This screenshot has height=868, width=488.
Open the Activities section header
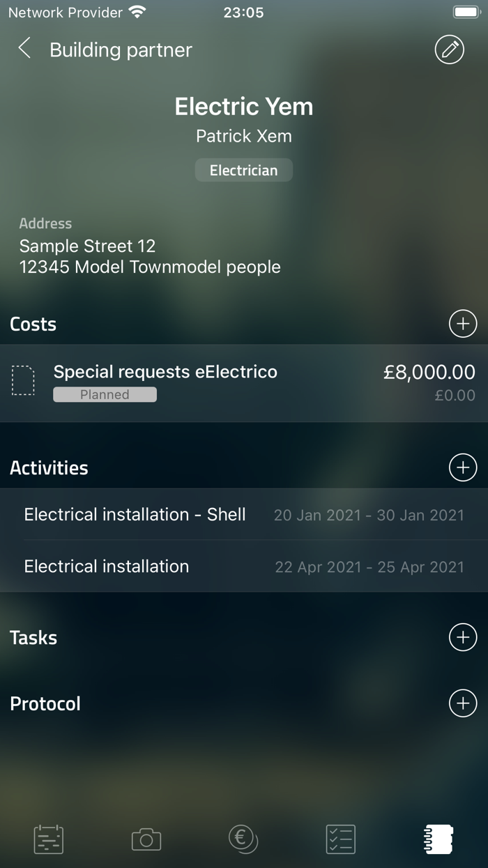(x=49, y=467)
